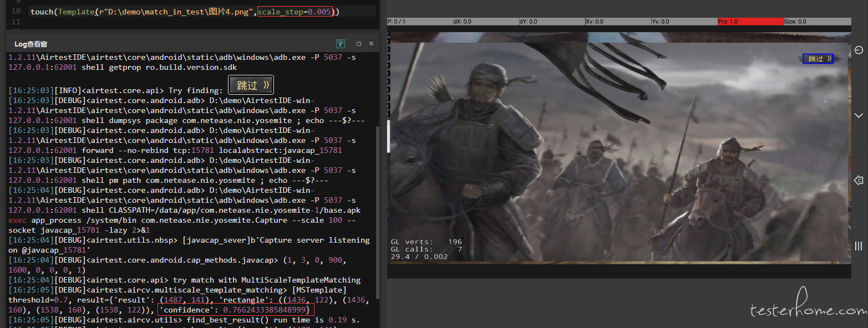Select the Log查看窗 panel title
Image resolution: width=868 pixels, height=328 pixels.
(31, 44)
